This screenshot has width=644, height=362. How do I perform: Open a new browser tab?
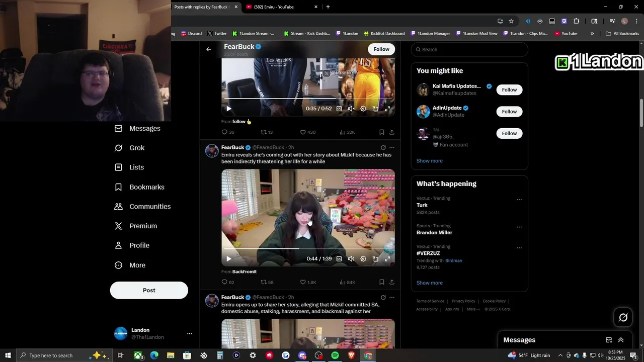coord(328,7)
